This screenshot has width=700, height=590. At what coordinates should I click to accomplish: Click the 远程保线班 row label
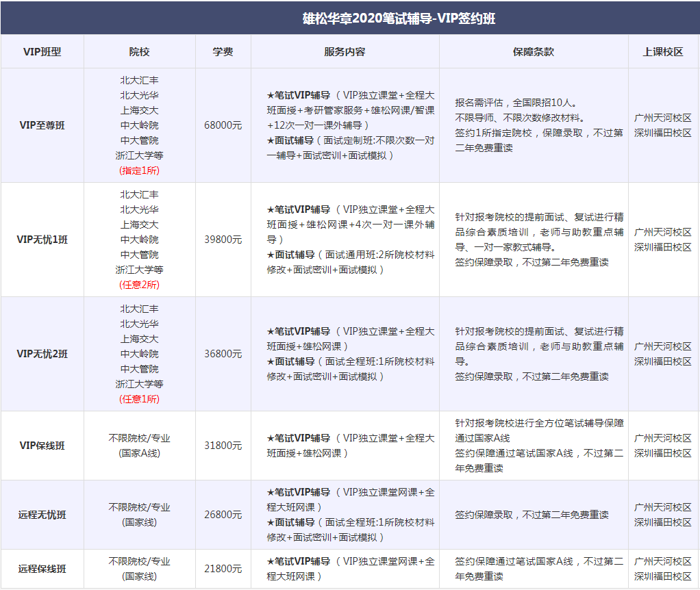[x=42, y=568]
